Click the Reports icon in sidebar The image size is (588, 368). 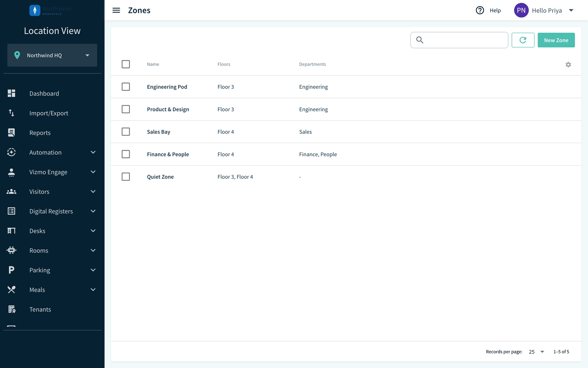(x=11, y=132)
